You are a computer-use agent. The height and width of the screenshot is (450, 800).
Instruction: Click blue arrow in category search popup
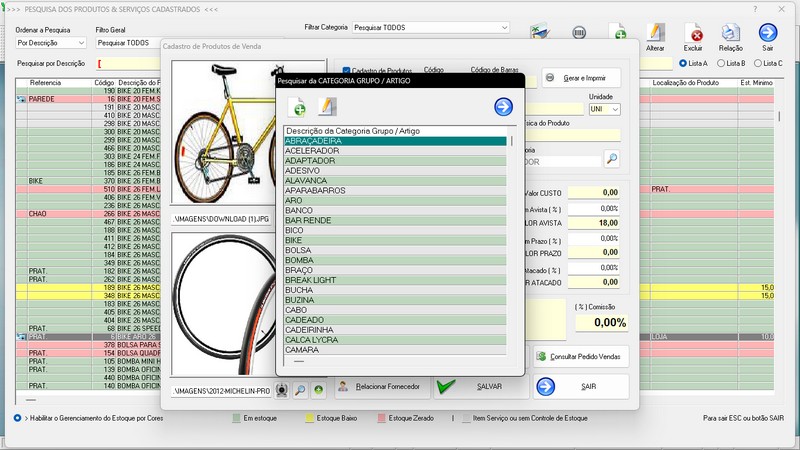pyautogui.click(x=503, y=107)
